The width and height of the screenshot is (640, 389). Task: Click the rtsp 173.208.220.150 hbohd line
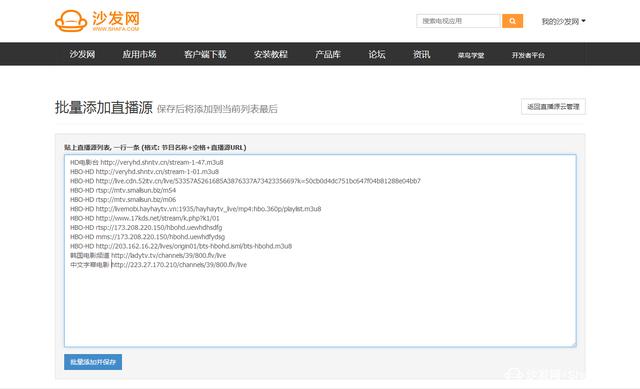click(146, 227)
